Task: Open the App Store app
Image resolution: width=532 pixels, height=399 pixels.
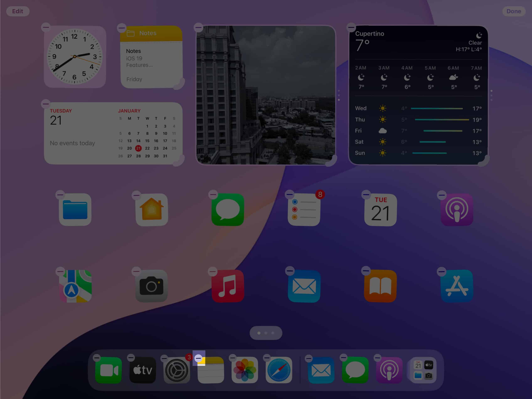Action: coord(456,287)
